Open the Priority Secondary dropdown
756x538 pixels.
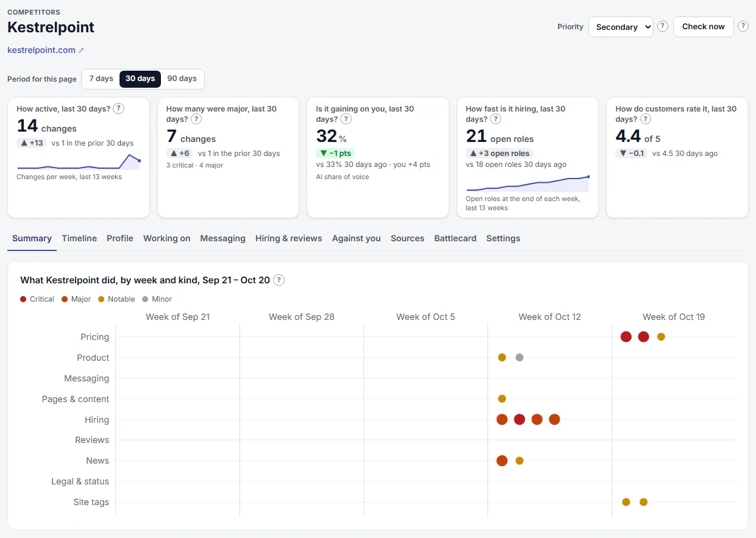point(621,27)
